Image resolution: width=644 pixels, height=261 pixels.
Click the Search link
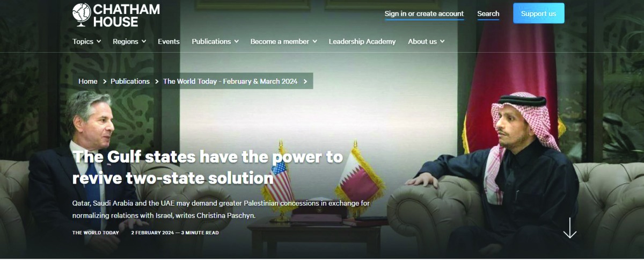click(x=488, y=14)
